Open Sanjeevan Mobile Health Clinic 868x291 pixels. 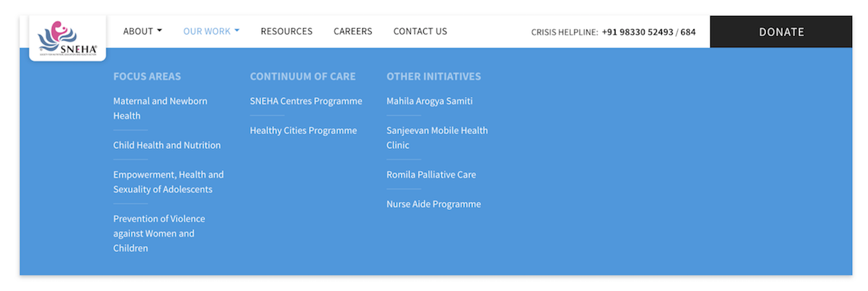pos(437,138)
